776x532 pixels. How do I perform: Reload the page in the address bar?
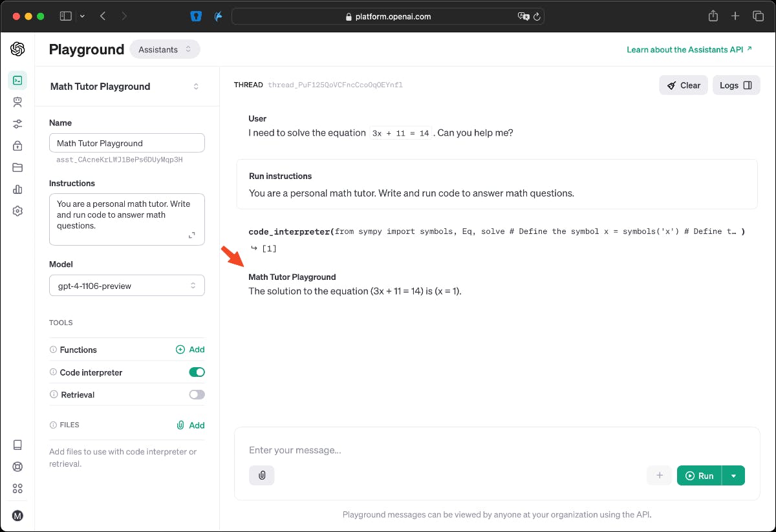tap(536, 17)
